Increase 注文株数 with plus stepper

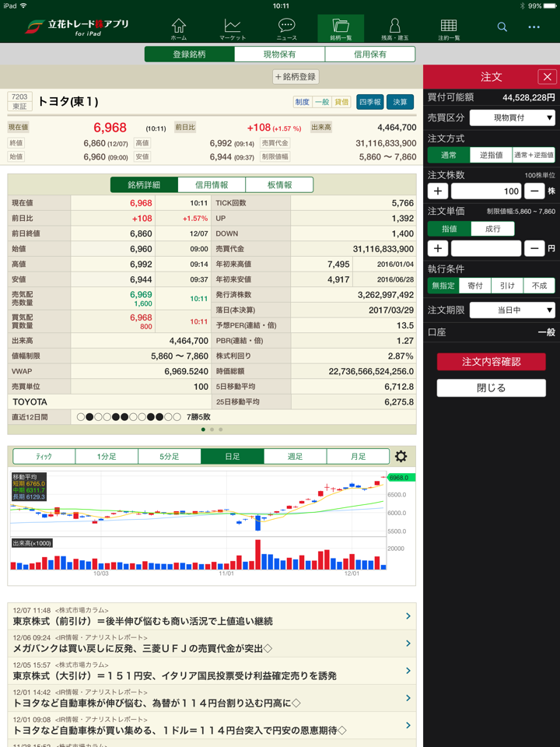click(x=438, y=191)
